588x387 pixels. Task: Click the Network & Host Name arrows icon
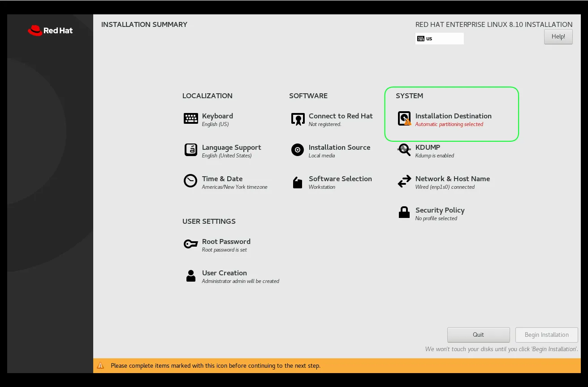point(404,181)
